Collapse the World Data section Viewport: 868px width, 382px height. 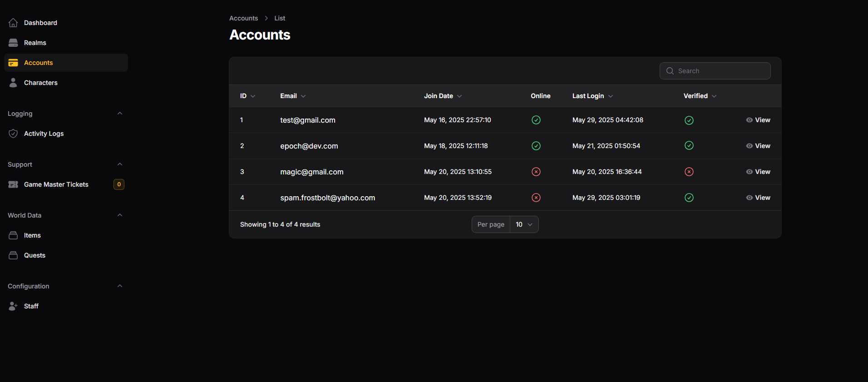pos(120,215)
